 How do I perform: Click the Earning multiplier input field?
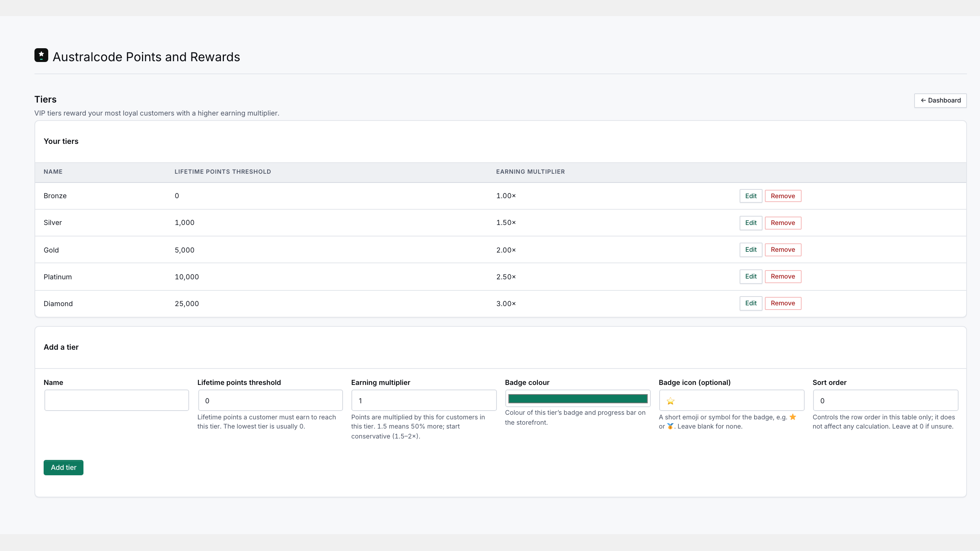(424, 400)
